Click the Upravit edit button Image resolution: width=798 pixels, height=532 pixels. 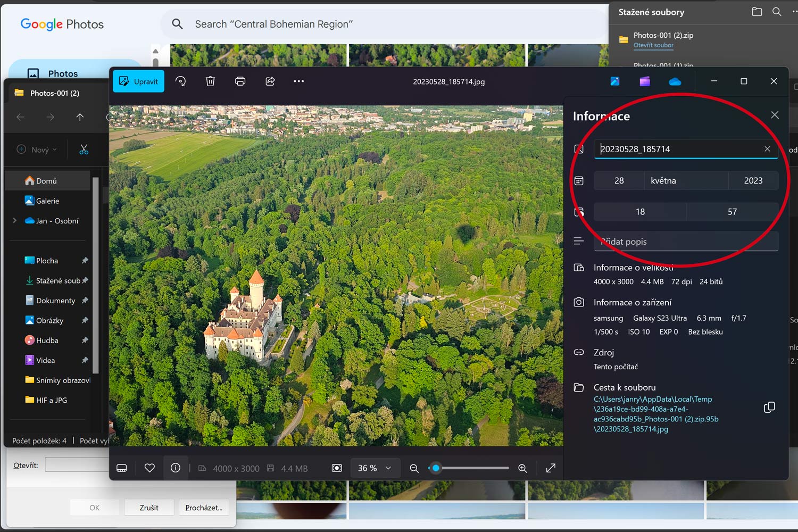point(138,81)
